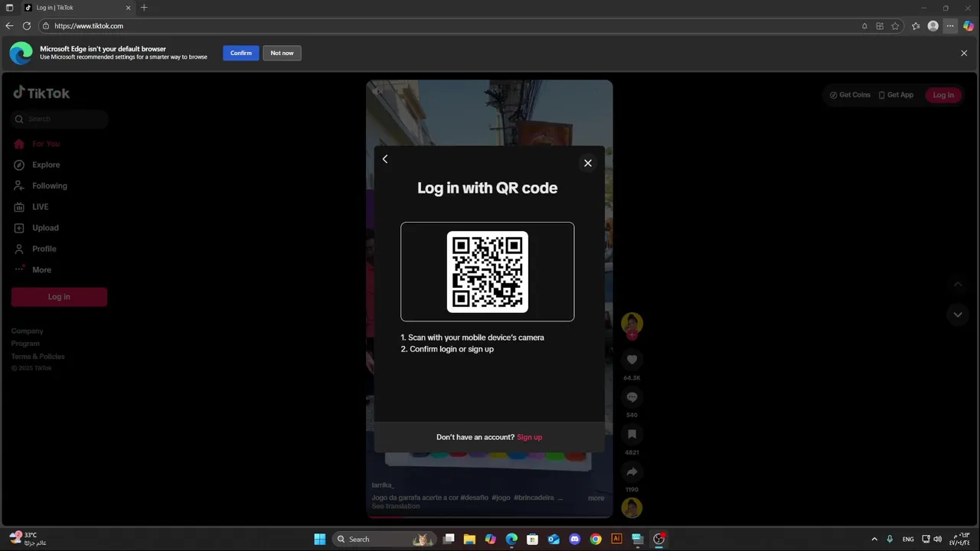Viewport: 980px width, 551px height.
Task: Click the QR code image
Action: coord(488,272)
